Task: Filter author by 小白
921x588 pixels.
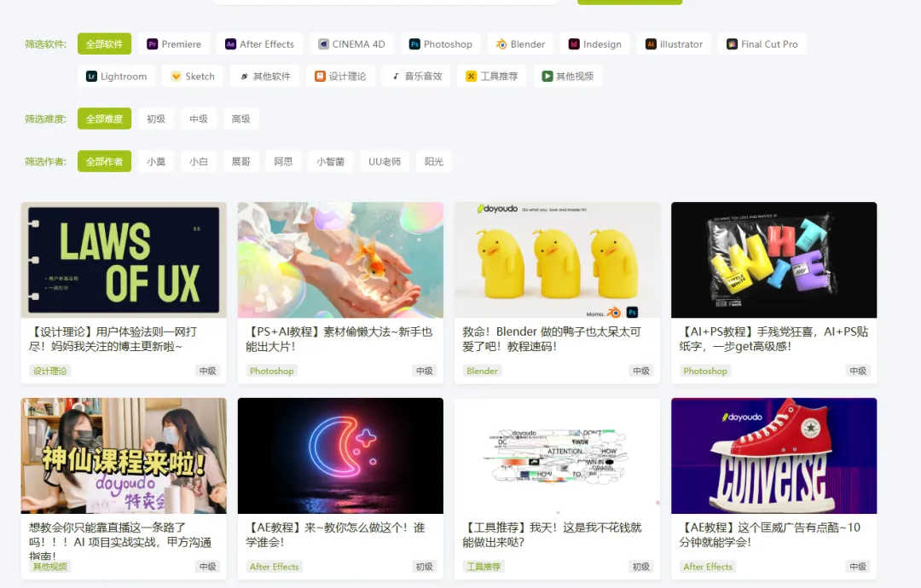Action: (x=199, y=161)
